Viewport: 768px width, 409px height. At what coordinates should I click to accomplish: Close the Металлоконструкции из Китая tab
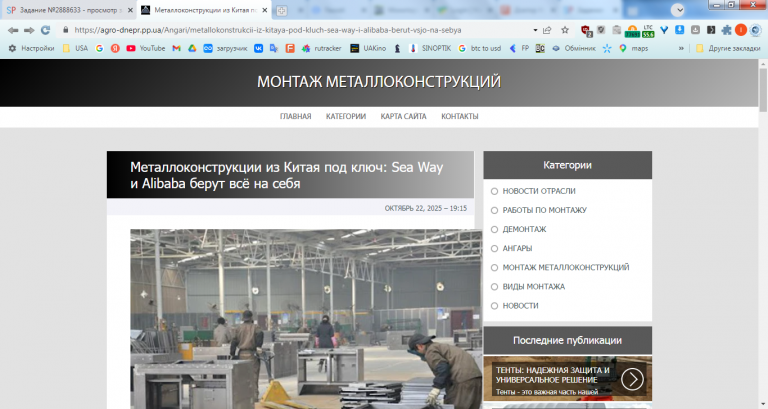[264, 10]
